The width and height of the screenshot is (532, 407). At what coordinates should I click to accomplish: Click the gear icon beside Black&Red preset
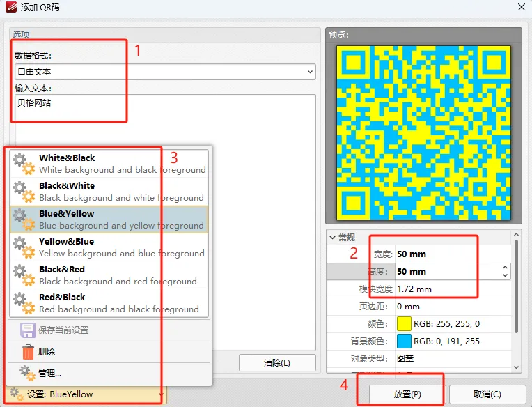coord(24,275)
